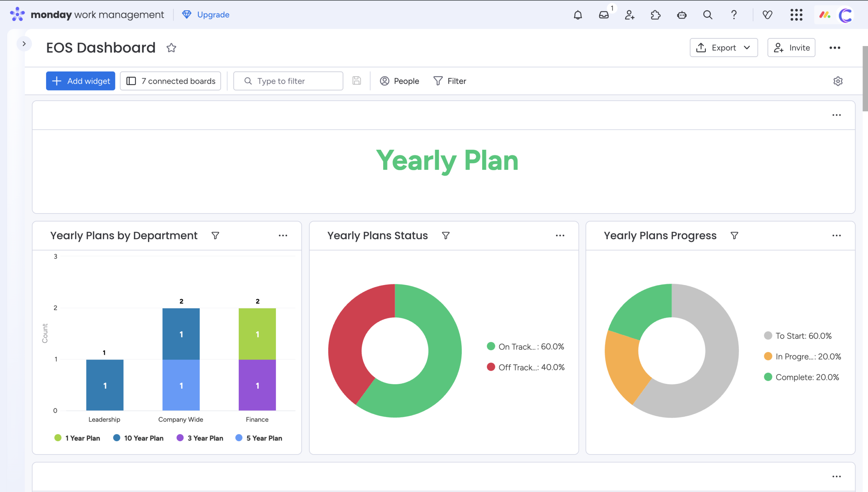Toggle 1 Year Plan legend series

(x=77, y=438)
